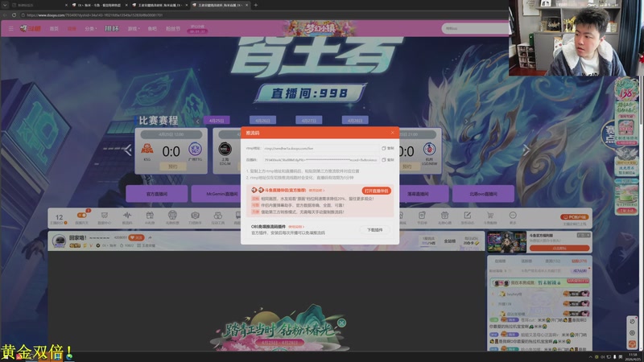This screenshot has height=362, width=644.
Task: Toggle the live broadcast on/off switch
Action: point(82,215)
